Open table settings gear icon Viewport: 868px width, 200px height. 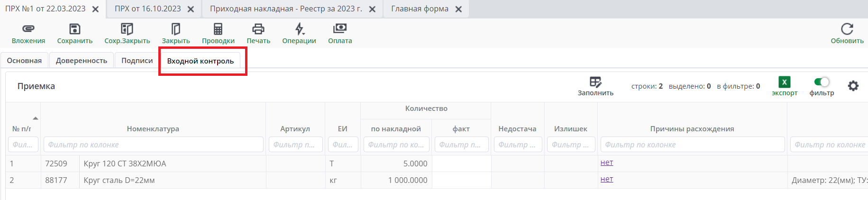point(853,86)
